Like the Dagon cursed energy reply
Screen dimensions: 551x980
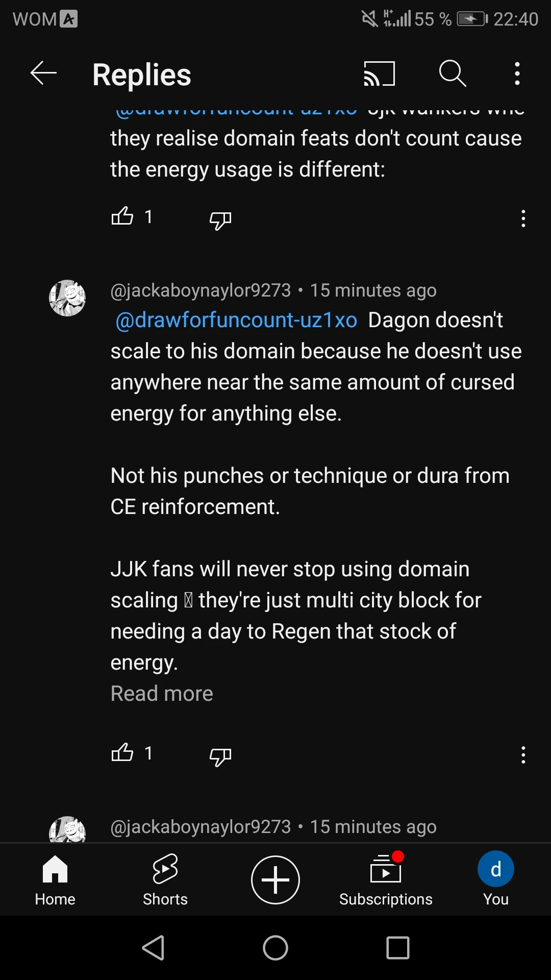coord(122,753)
